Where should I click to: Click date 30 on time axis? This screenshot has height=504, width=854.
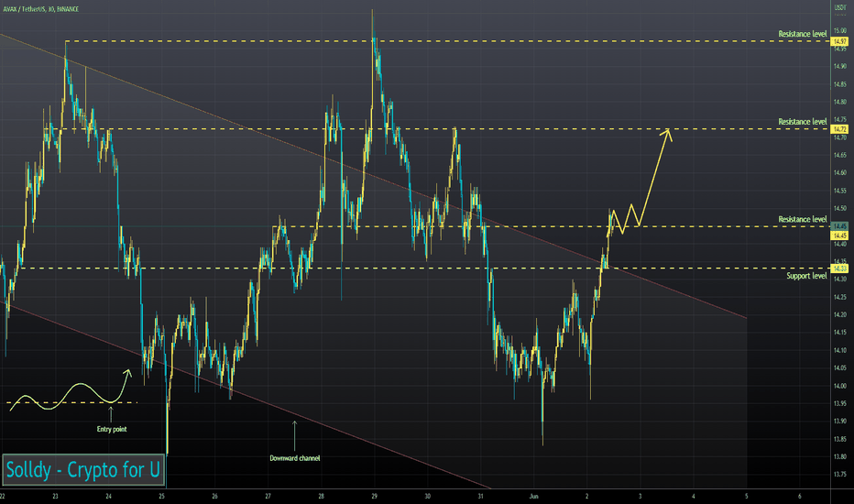[428, 497]
